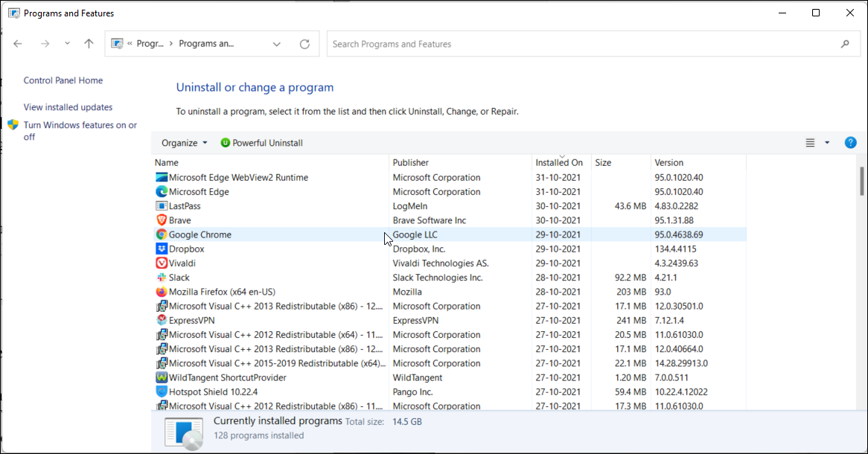The width and height of the screenshot is (868, 454).
Task: Click the Mozilla Firefox icon
Action: [162, 291]
